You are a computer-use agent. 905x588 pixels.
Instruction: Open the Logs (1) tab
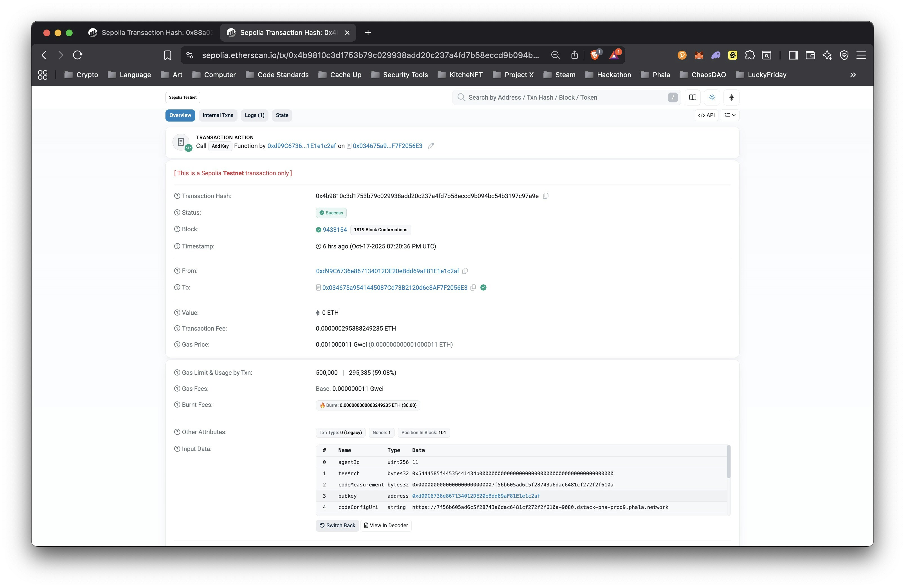[x=254, y=115]
